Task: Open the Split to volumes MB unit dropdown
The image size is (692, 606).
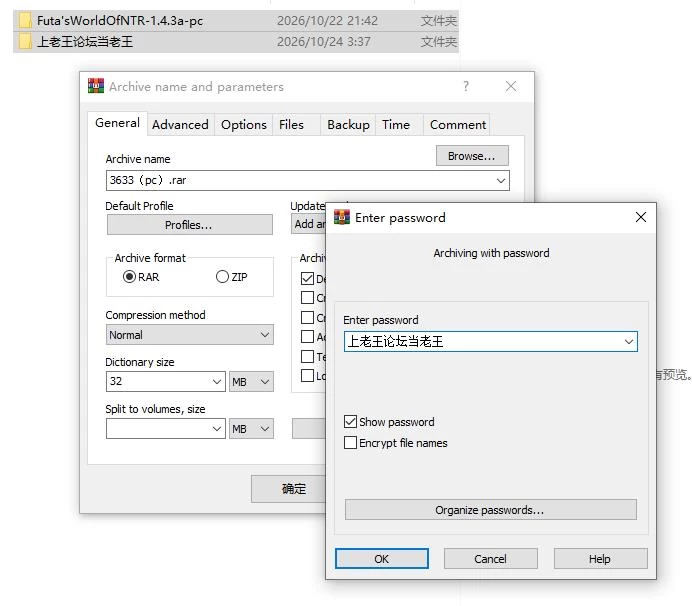Action: click(x=251, y=429)
